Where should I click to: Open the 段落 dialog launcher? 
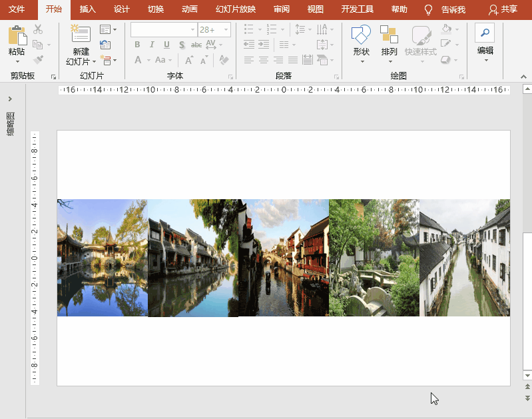pos(336,77)
